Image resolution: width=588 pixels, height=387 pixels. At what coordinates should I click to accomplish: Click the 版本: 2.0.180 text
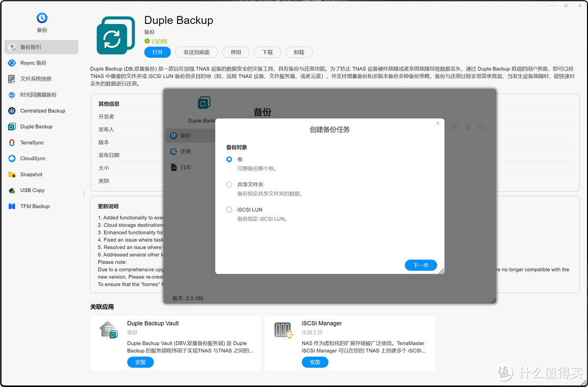[x=188, y=298]
